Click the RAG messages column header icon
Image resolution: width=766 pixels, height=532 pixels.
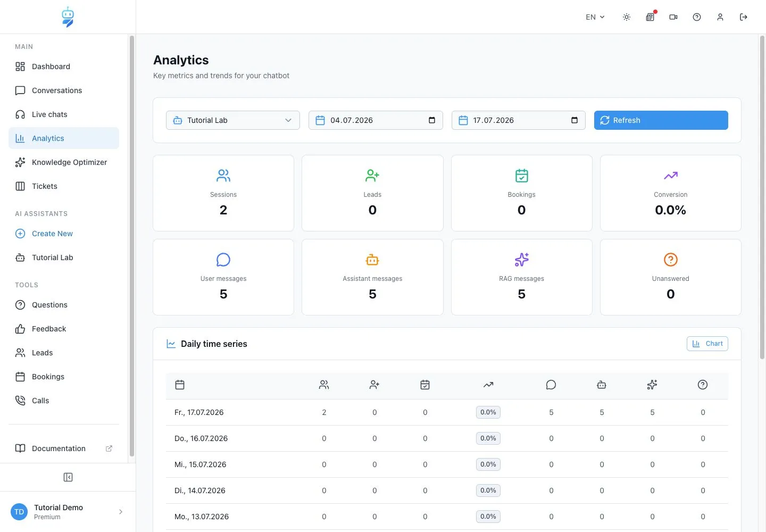coord(652,385)
